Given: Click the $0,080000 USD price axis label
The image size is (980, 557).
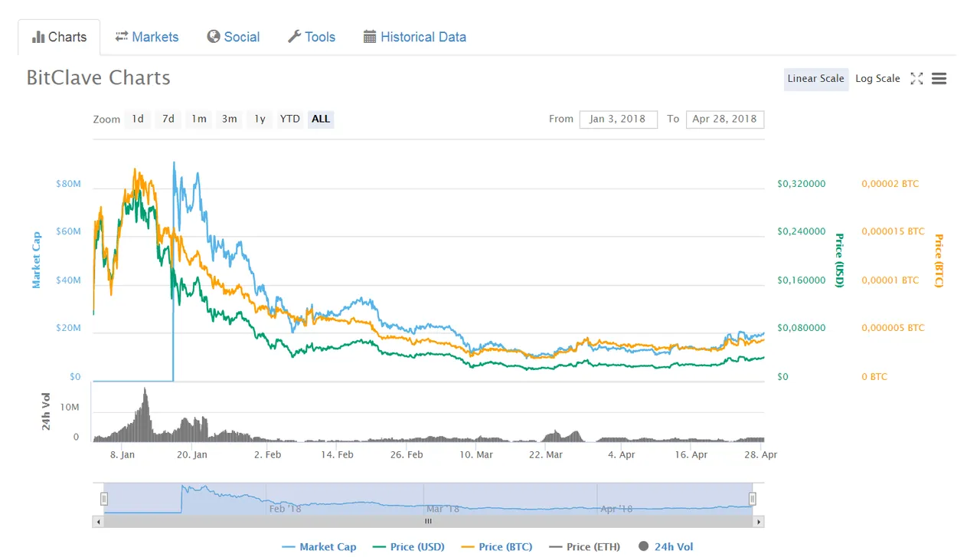Looking at the screenshot, I should (x=802, y=328).
